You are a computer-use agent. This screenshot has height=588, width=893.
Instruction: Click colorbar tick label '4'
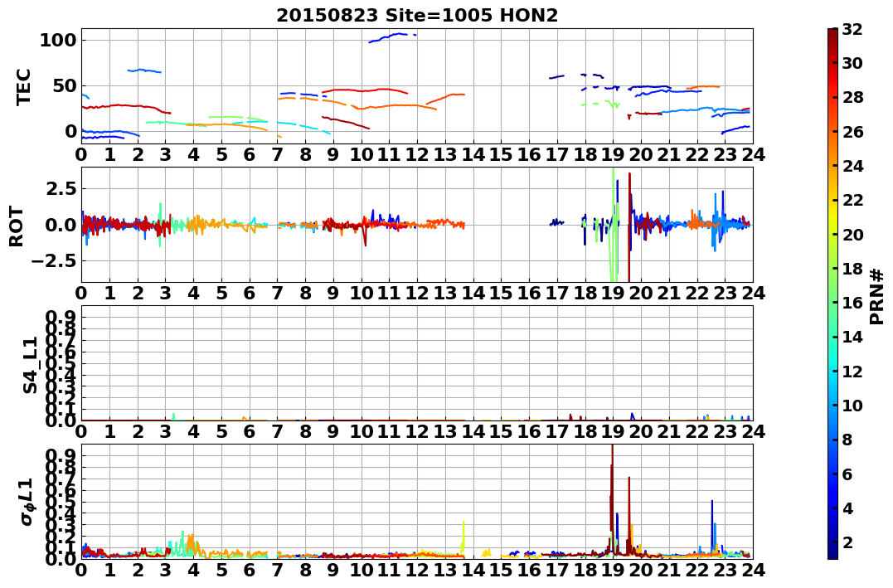coord(847,508)
